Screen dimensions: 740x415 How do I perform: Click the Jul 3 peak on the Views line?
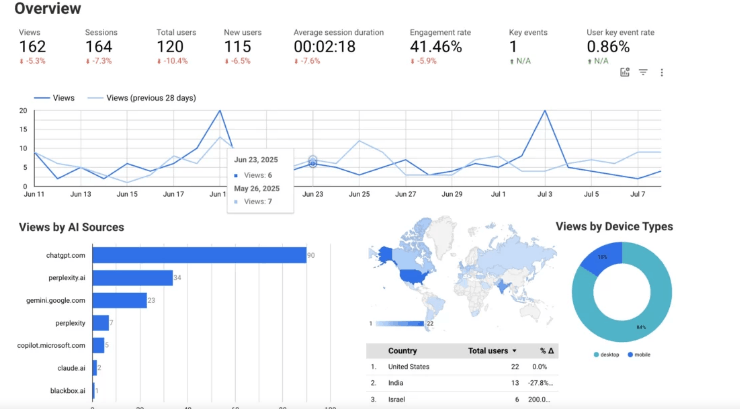(545, 111)
